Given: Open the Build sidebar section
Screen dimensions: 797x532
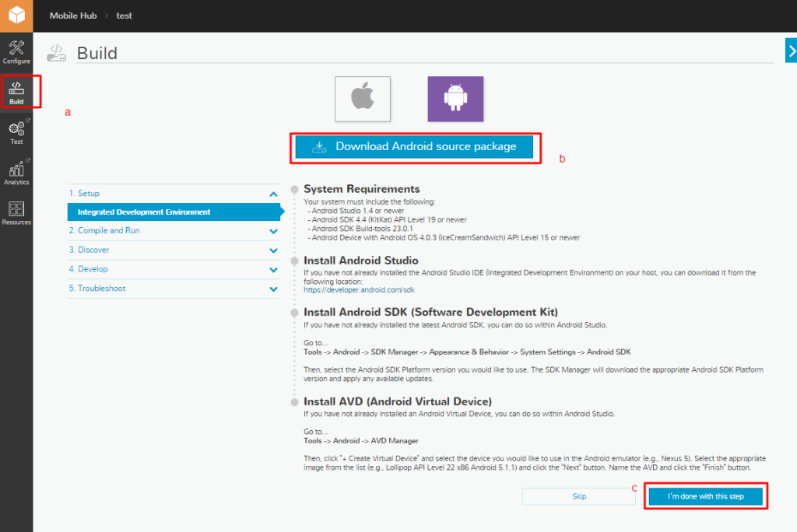Looking at the screenshot, I should 16,92.
